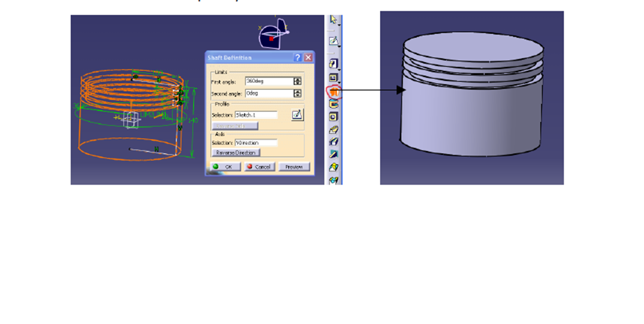This screenshot has width=644, height=324.
Task: Click the Second angle 0deg field
Action: coord(269,94)
